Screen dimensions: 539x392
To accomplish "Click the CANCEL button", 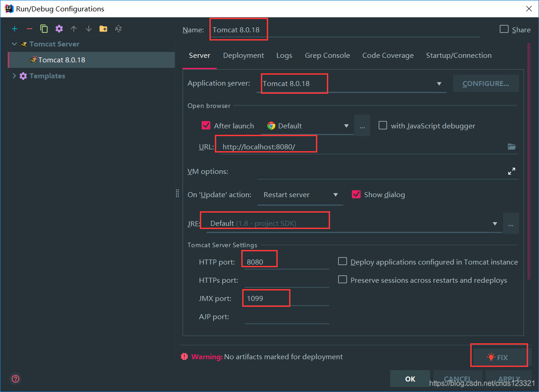I will tap(458, 379).
